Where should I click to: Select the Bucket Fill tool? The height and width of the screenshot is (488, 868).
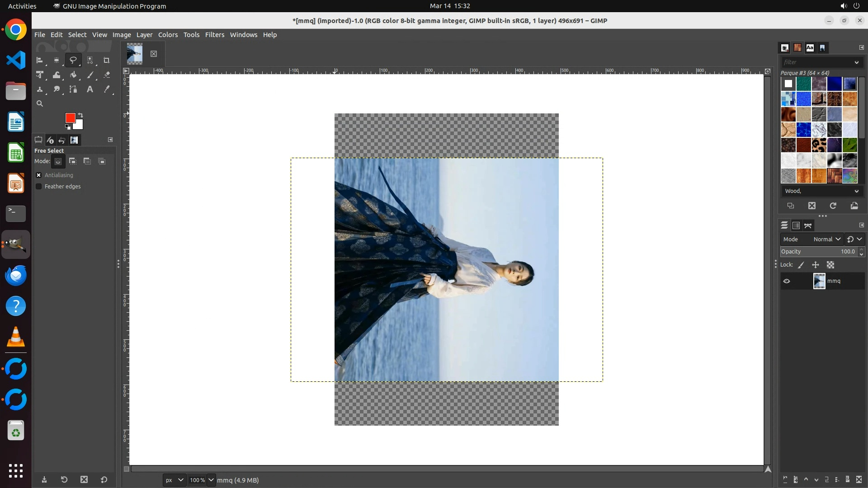pos(73,75)
